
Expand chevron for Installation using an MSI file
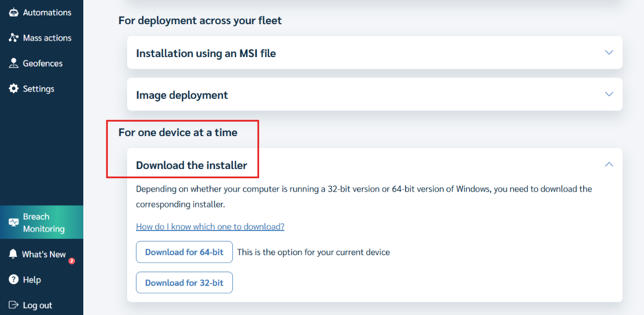609,52
